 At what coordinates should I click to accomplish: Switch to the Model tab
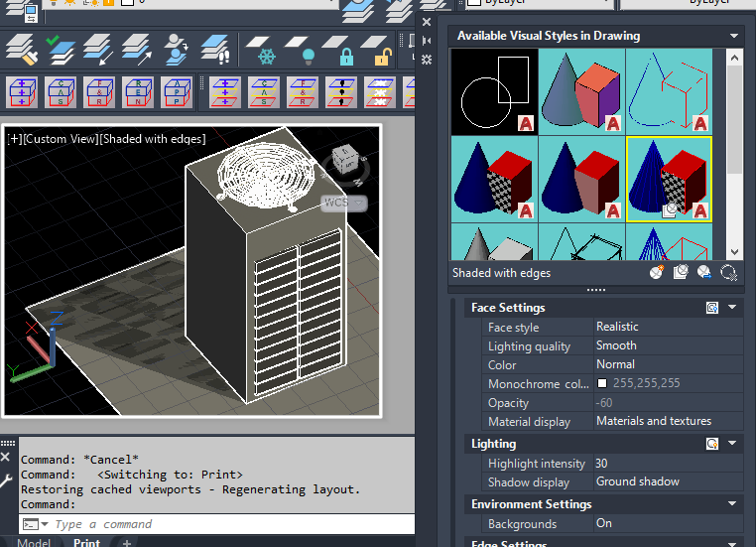tap(34, 542)
